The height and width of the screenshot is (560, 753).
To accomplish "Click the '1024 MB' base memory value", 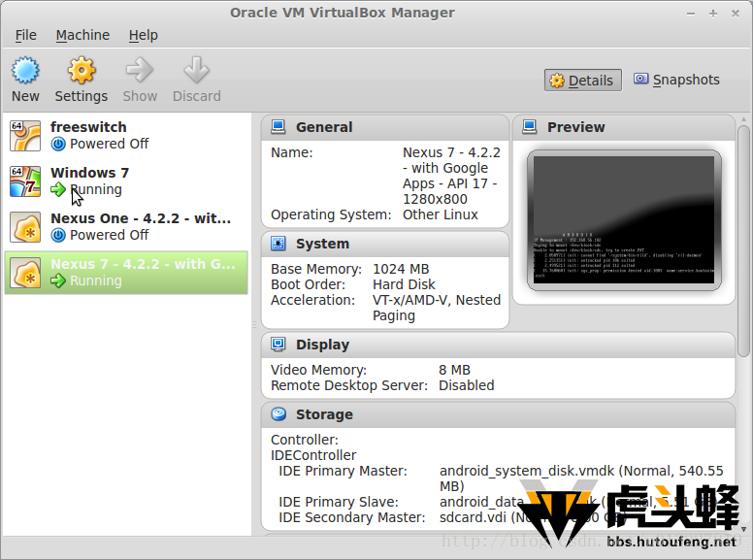I will click(x=401, y=269).
